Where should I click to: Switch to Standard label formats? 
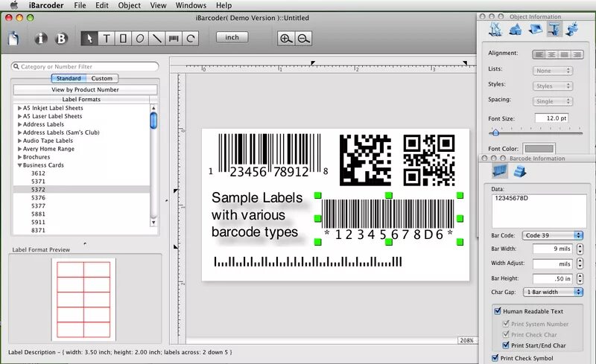(69, 78)
